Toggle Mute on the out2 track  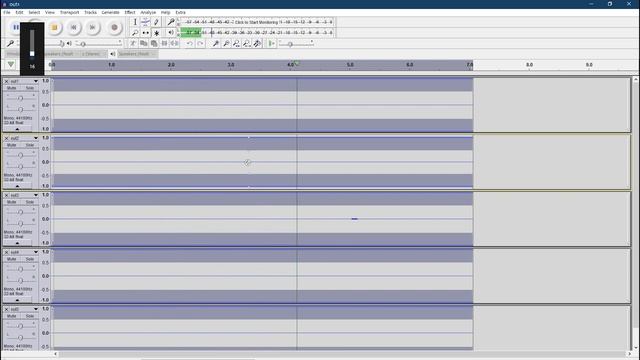tap(12, 145)
